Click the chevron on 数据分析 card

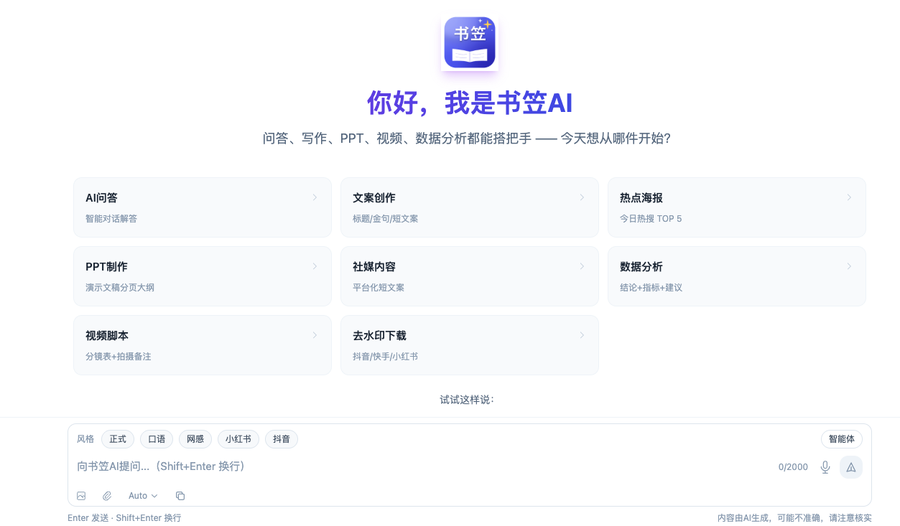[x=849, y=266]
